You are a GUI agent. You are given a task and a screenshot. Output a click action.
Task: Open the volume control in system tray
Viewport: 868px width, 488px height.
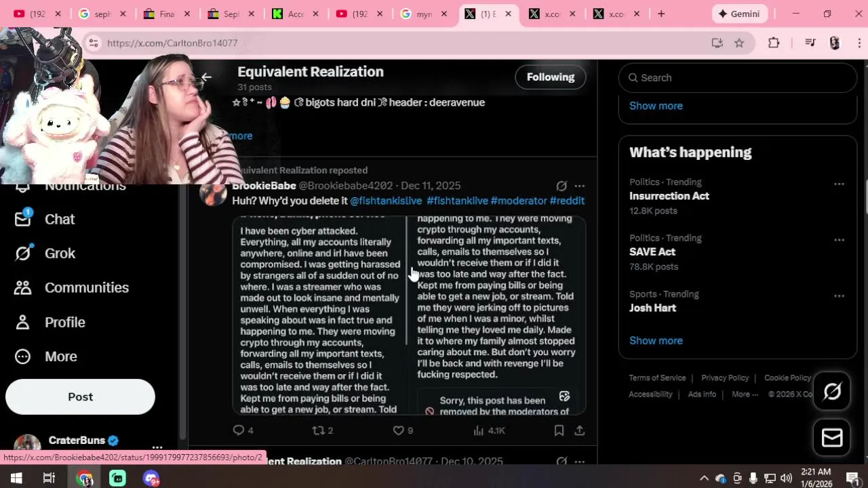click(x=786, y=479)
